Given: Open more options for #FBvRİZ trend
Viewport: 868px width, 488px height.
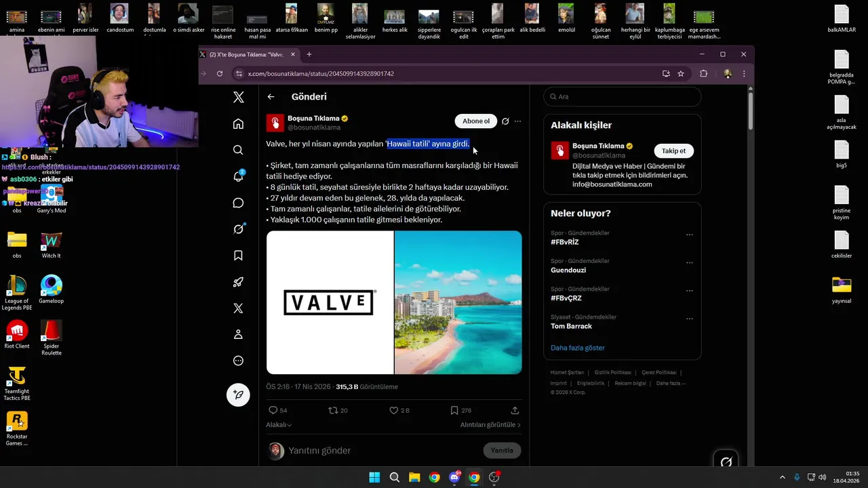Looking at the screenshot, I should [x=690, y=235].
